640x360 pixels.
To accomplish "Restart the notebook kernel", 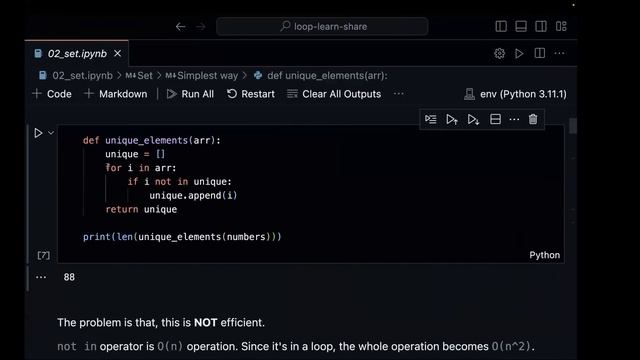I will point(251,94).
